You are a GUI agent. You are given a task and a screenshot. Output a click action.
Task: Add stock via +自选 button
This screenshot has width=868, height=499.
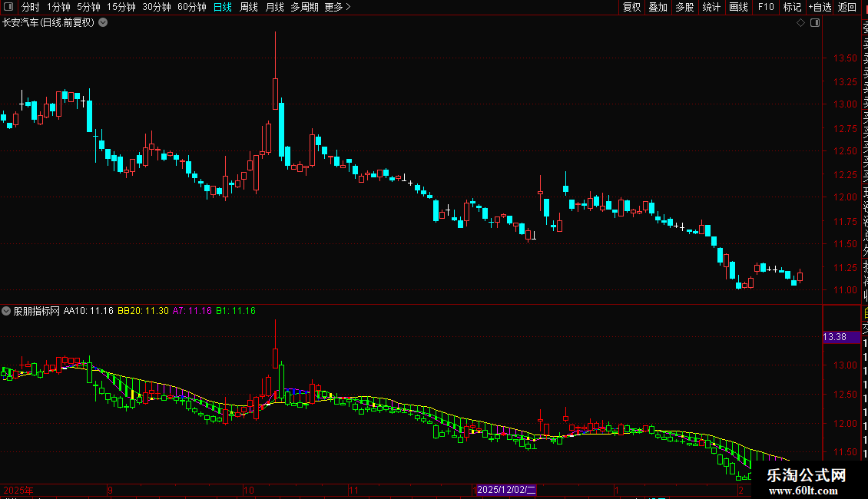pyautogui.click(x=820, y=7)
